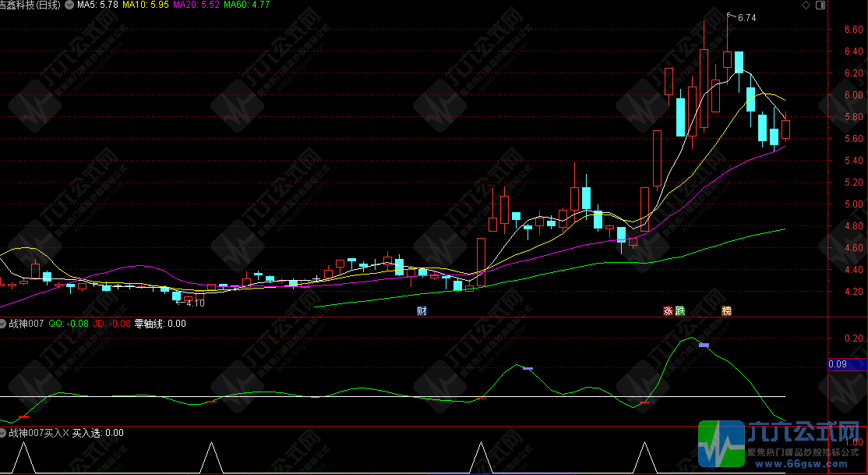Image resolution: width=868 pixels, height=475 pixels.
Task: Click the 4.10 low price marker
Action: (195, 303)
